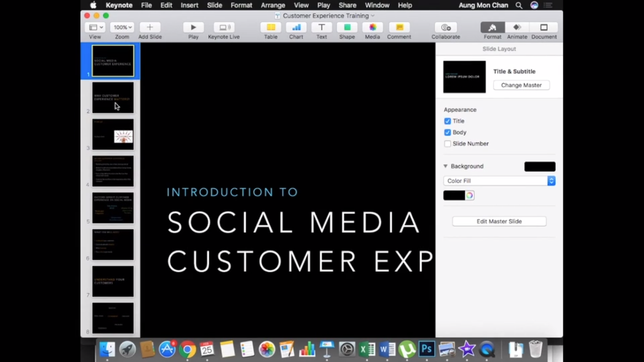This screenshot has width=644, height=362.
Task: Open Launchpad rocket icon in dock
Action: pyautogui.click(x=127, y=349)
